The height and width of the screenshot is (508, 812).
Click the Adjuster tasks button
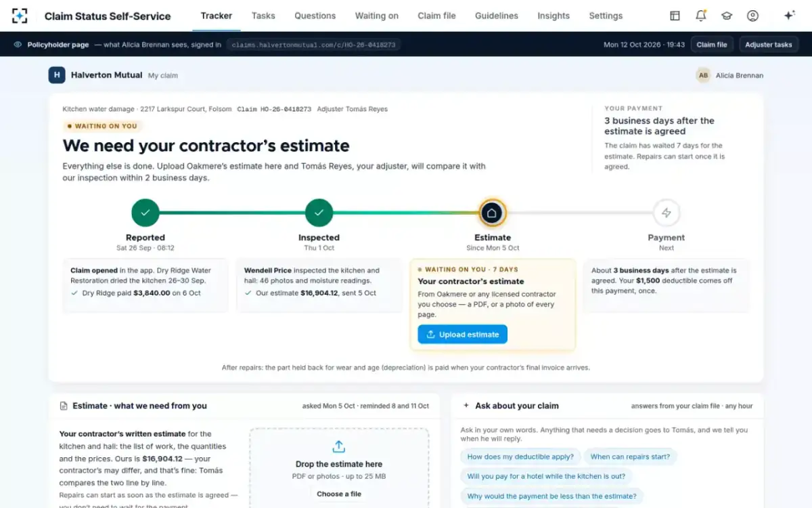click(x=769, y=45)
